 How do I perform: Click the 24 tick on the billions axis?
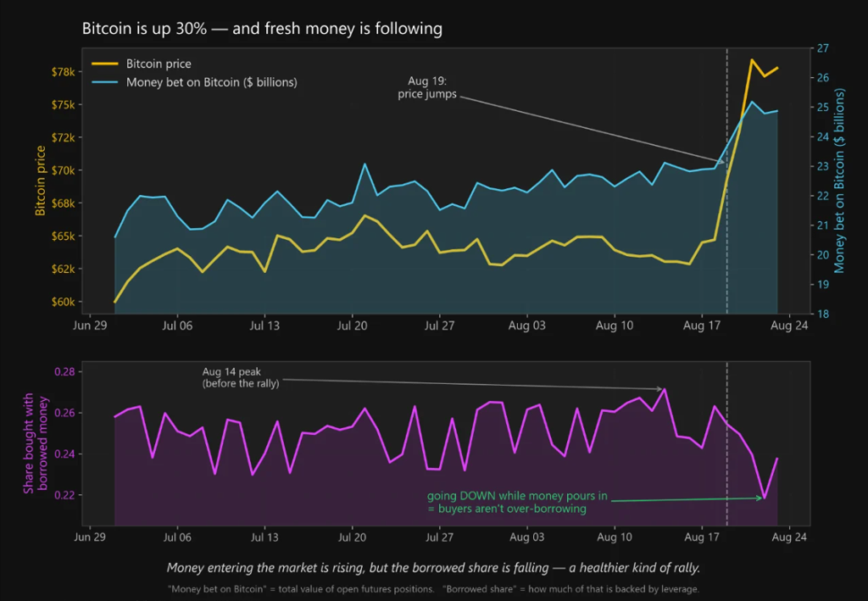(823, 136)
